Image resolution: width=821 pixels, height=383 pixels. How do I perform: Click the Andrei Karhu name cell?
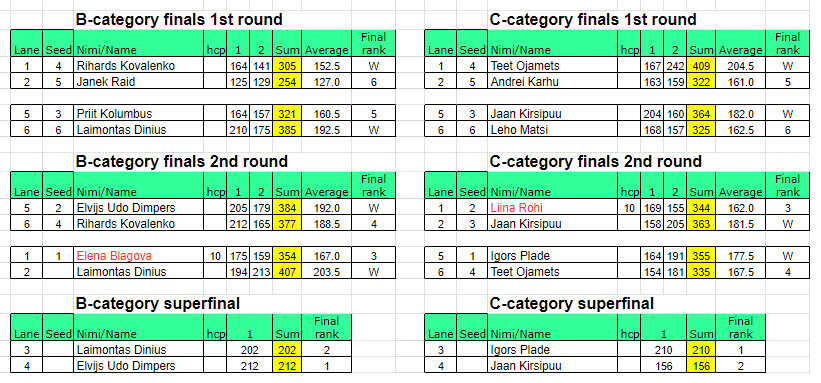pos(552,81)
